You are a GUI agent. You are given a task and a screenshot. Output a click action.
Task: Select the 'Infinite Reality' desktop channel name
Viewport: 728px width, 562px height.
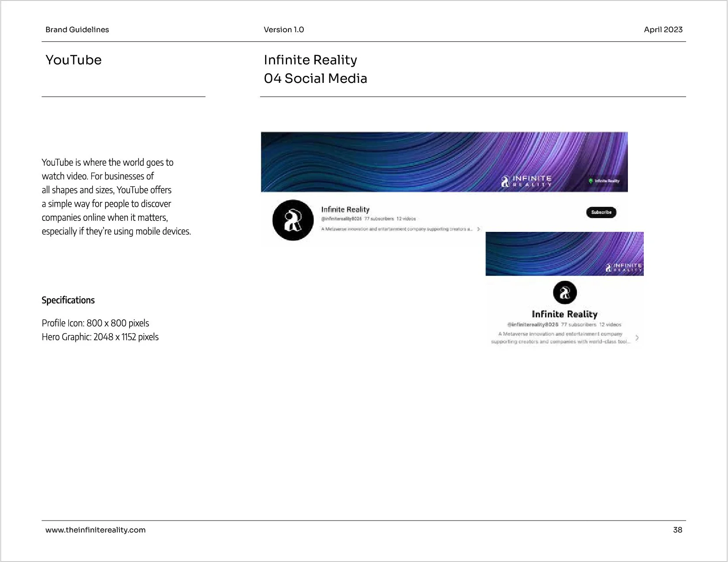coord(345,209)
